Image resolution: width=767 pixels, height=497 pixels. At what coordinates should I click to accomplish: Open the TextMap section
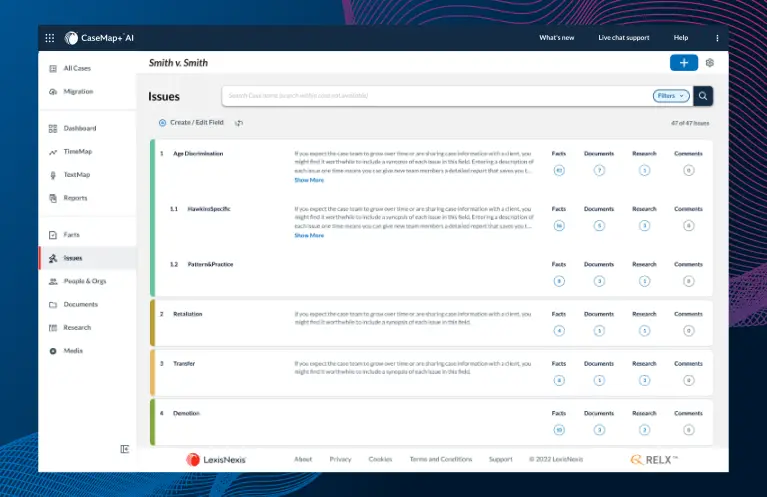77,175
